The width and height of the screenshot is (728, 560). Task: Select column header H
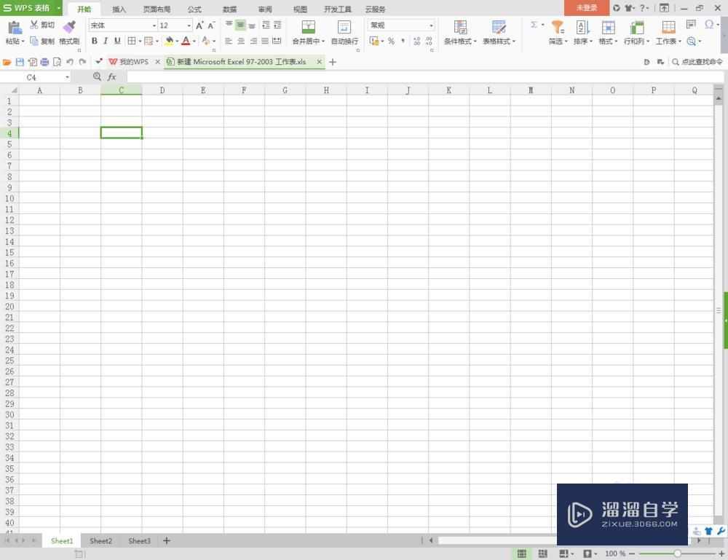pyautogui.click(x=326, y=90)
